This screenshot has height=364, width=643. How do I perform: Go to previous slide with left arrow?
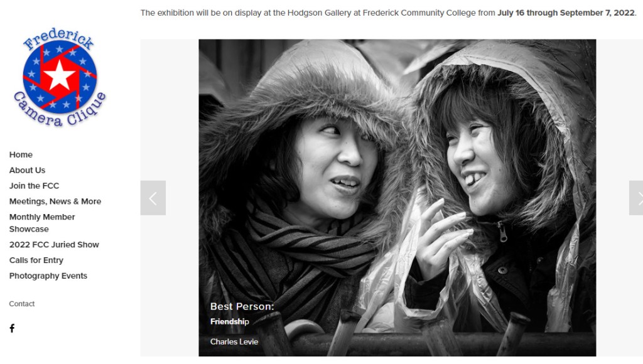(x=153, y=198)
